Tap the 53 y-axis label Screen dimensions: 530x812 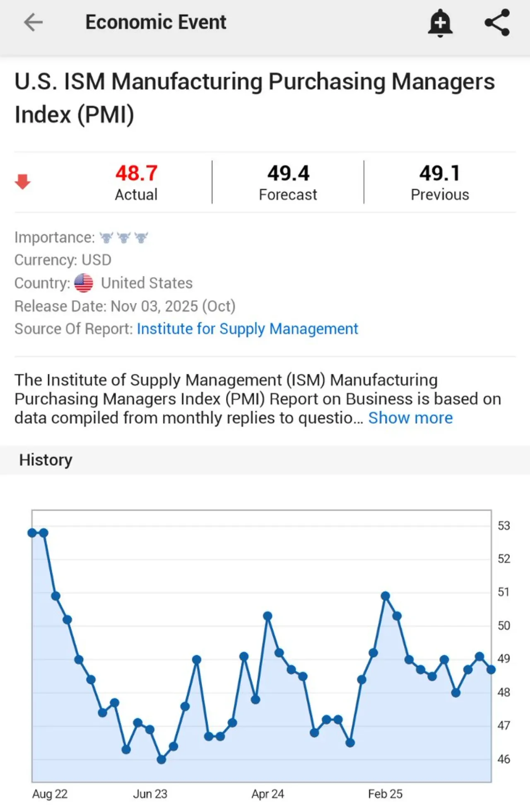pyautogui.click(x=504, y=526)
